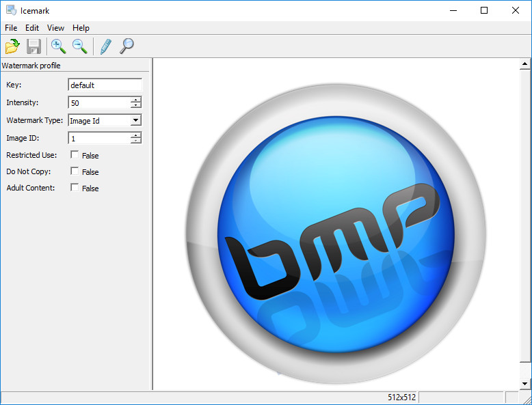This screenshot has height=405, width=532.
Task: Open the Edit menu
Action: 32,28
